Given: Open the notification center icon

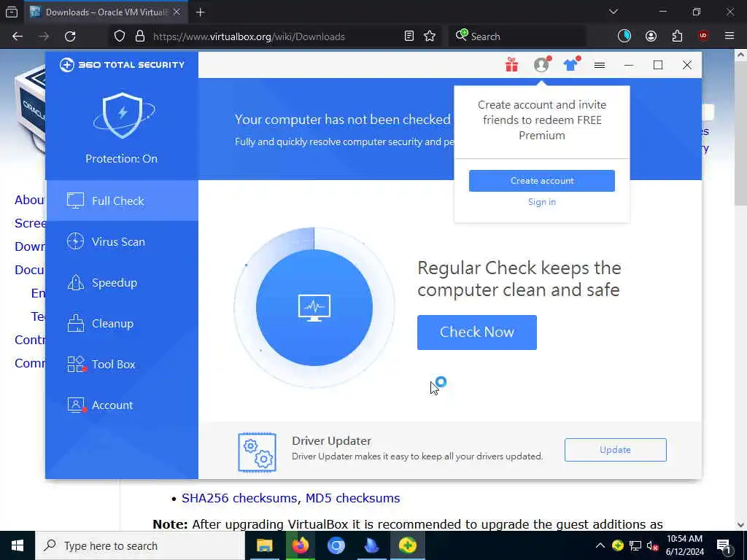Looking at the screenshot, I should click(724, 546).
